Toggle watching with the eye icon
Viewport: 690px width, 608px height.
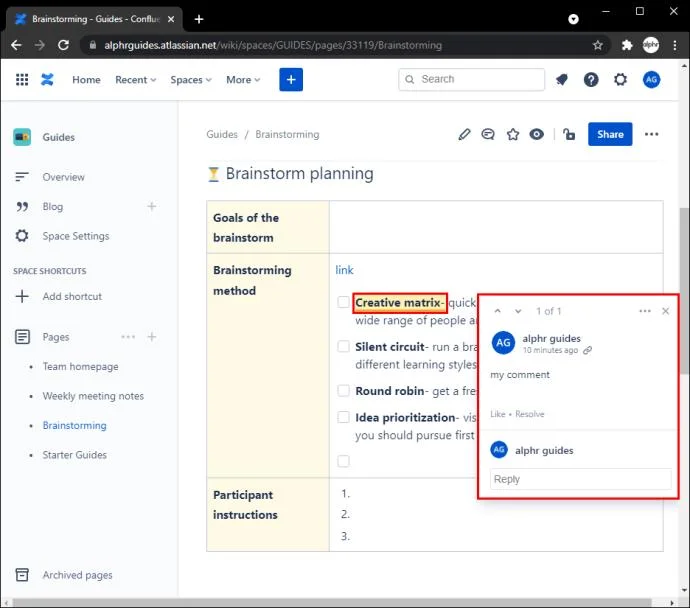(x=536, y=134)
